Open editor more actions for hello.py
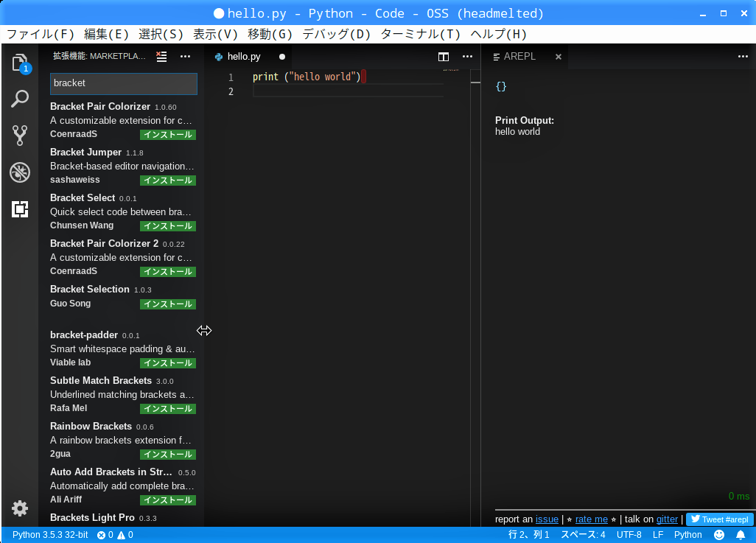 [467, 57]
